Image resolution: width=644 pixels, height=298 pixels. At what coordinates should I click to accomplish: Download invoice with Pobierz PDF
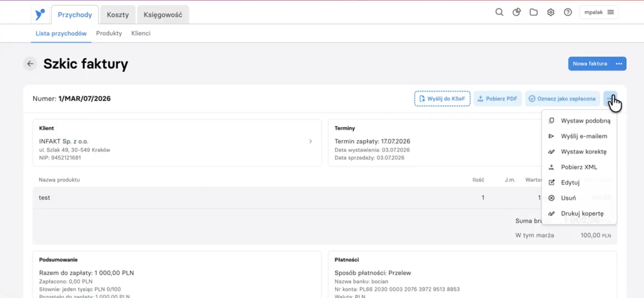[497, 99]
